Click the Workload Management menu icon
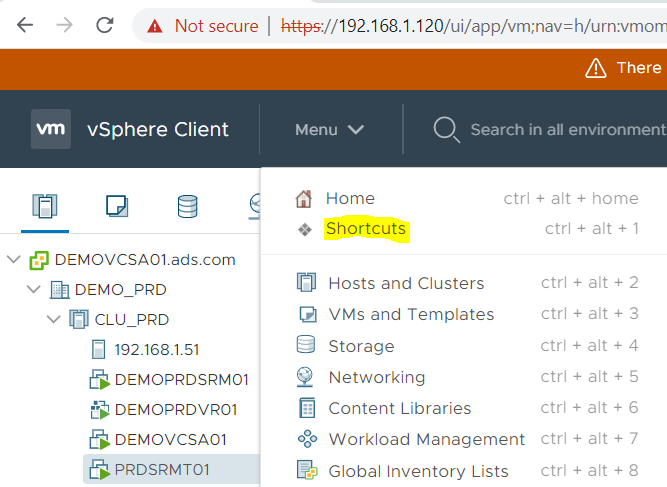This screenshot has width=667, height=487. pos(307,439)
